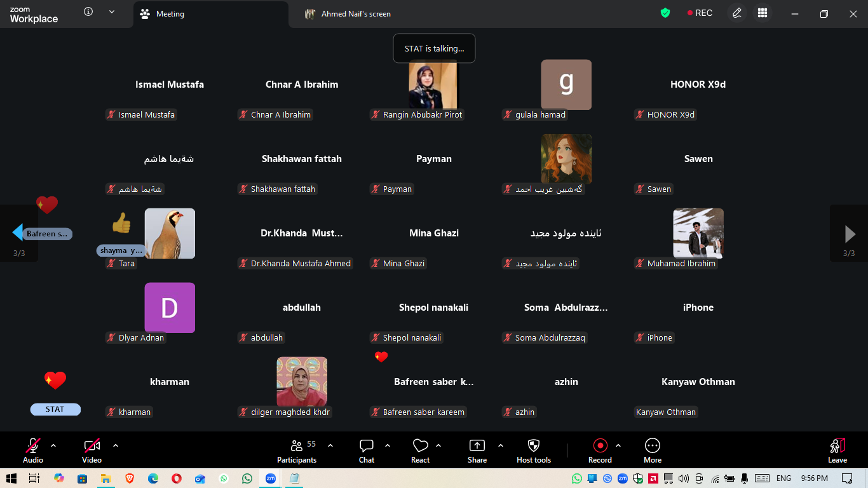Switch to Ahmed Naif's screen tab

(356, 14)
